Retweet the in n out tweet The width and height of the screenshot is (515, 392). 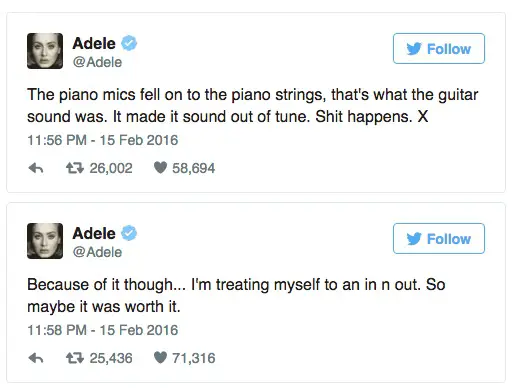point(75,358)
